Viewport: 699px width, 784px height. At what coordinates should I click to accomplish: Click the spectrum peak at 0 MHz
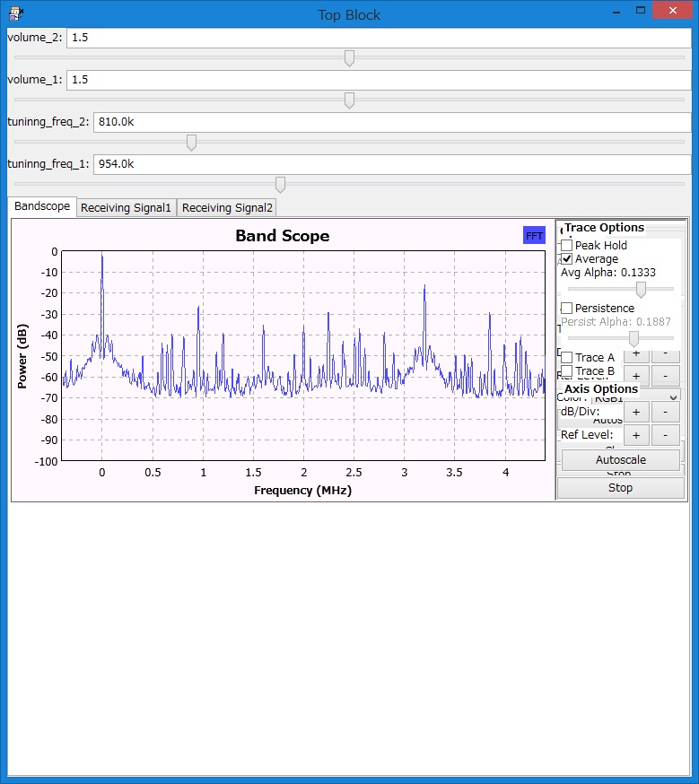click(x=102, y=256)
